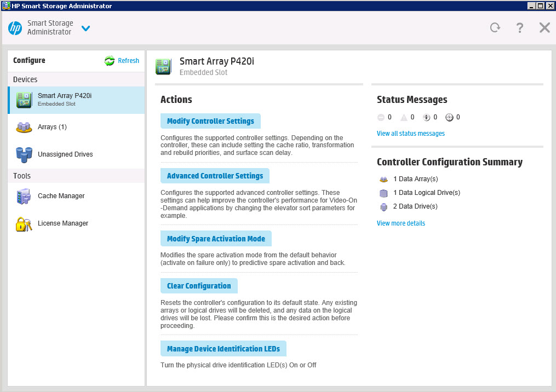
Task: Open View more details link
Action: (400, 223)
